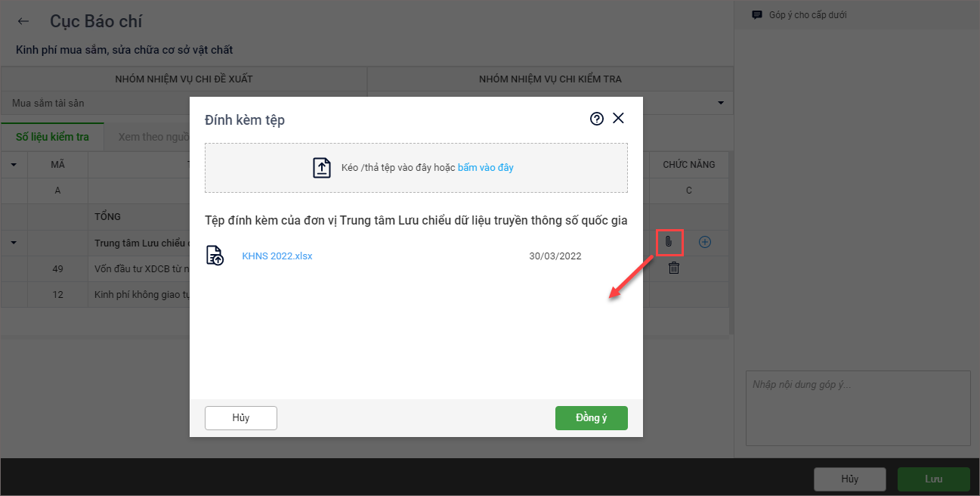Click the Góp ý cho cấp dưới comment icon
Screen dimensions: 980x496
[x=756, y=15]
